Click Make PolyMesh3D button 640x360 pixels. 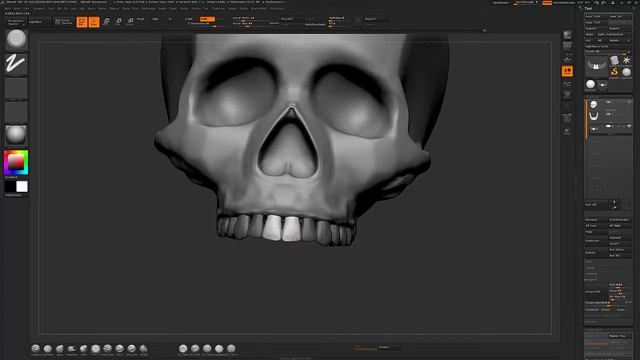click(615, 35)
